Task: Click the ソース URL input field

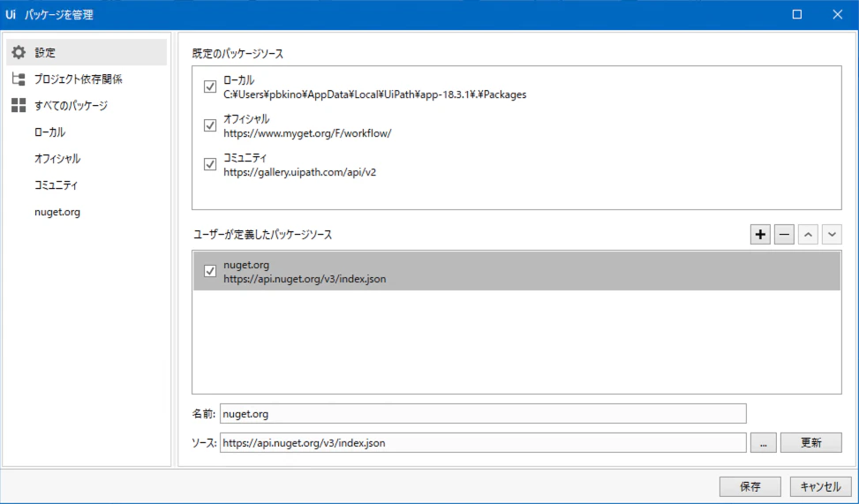Action: 483,442
